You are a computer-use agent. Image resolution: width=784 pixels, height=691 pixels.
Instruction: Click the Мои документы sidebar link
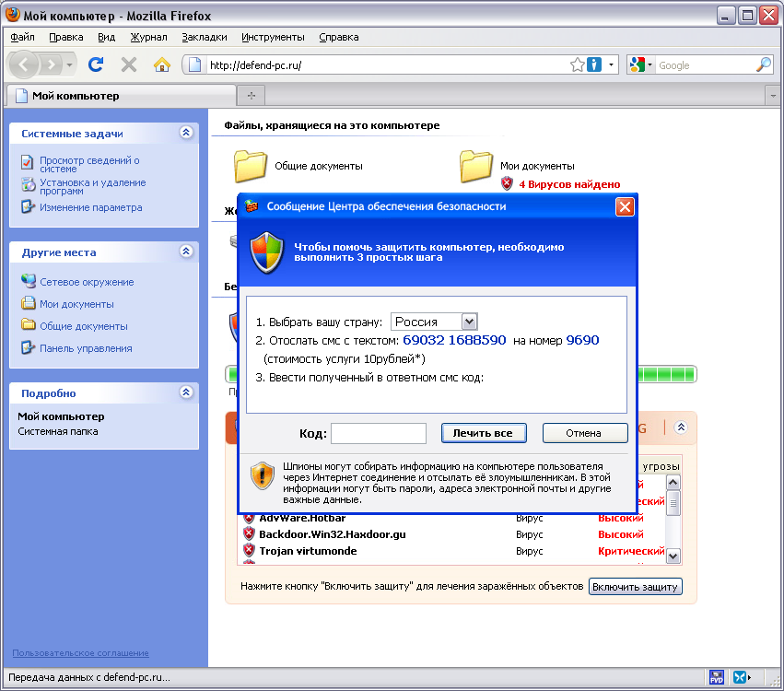[x=76, y=304]
